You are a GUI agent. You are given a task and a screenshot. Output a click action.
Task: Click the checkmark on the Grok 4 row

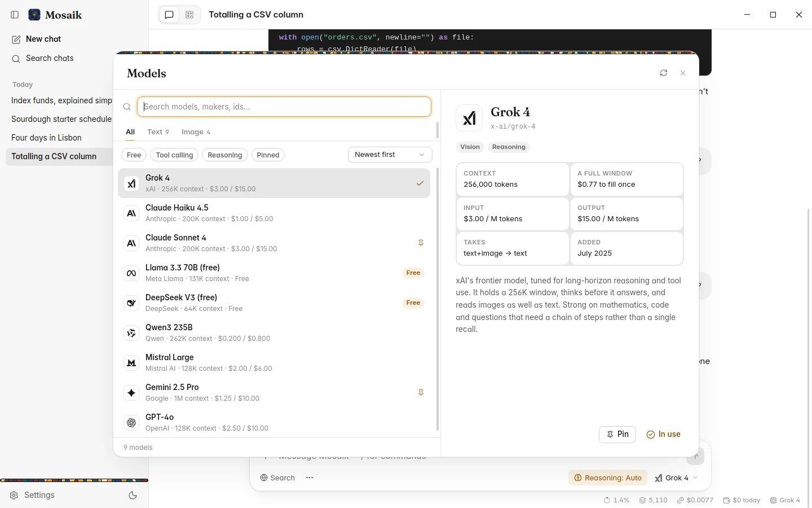pos(420,183)
